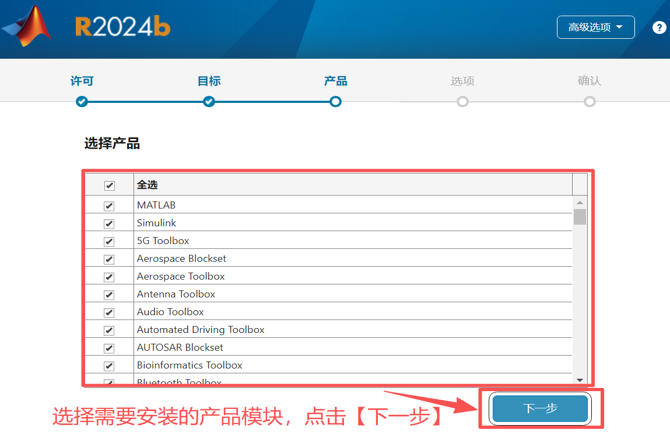Select the 确认 step
Screen dimensions: 670x439
tap(589, 81)
